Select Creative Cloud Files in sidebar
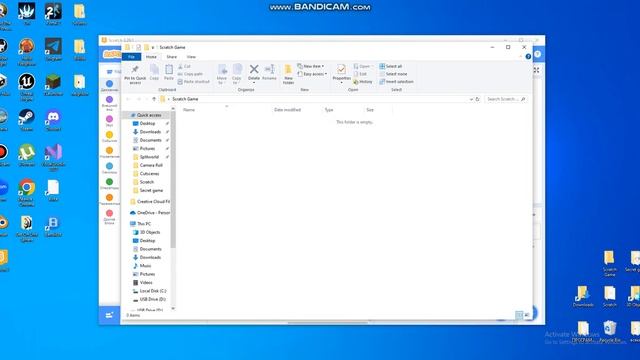Screen dimensions: 640x360 pos(150,202)
